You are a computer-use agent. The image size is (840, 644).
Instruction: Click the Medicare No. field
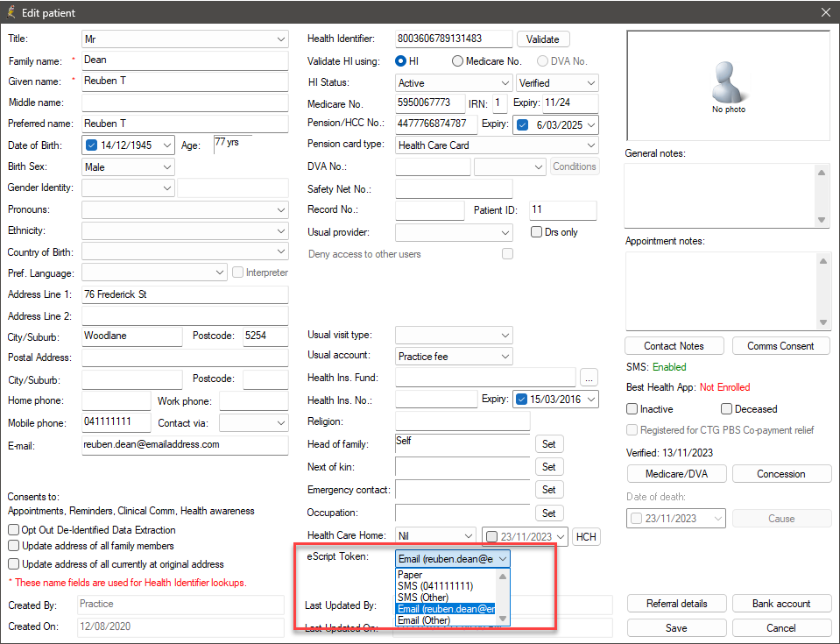coord(430,103)
